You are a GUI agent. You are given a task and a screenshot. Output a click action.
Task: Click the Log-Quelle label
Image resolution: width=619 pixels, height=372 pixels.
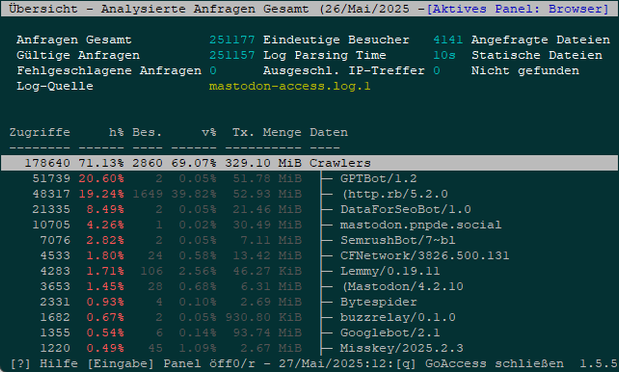click(55, 86)
